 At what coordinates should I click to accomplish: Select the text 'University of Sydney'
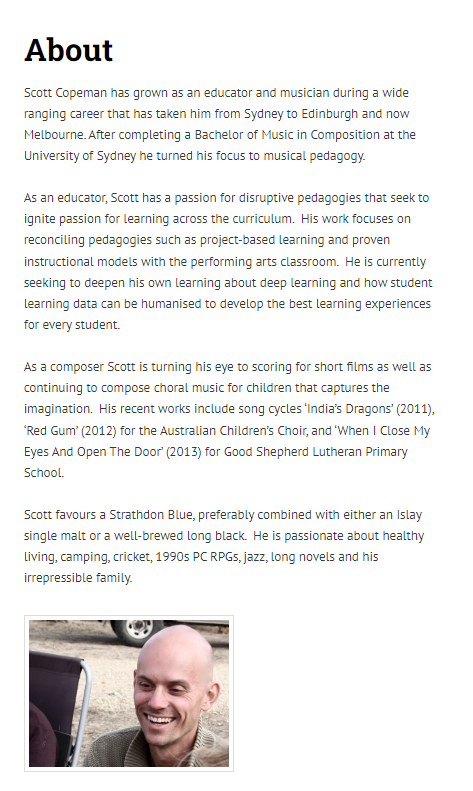coord(80,156)
